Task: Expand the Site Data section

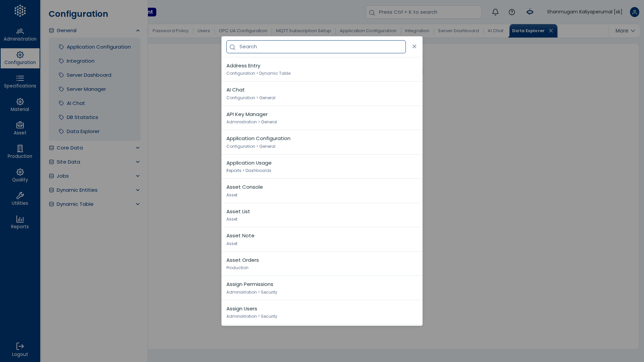Action: click(x=138, y=162)
